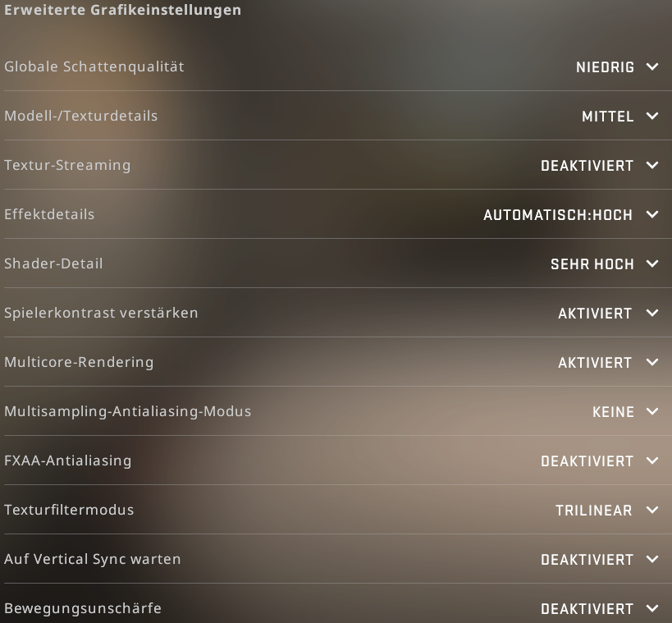This screenshot has width=672, height=623.
Task: Click the Spielerkontrast verstärken setting label
Action: (101, 313)
